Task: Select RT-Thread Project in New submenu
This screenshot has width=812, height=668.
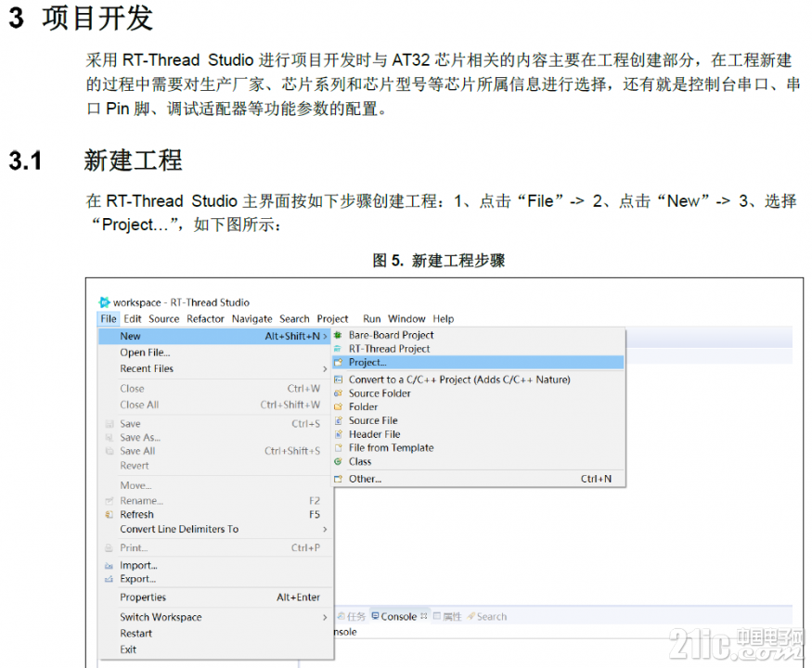Action: click(x=478, y=349)
